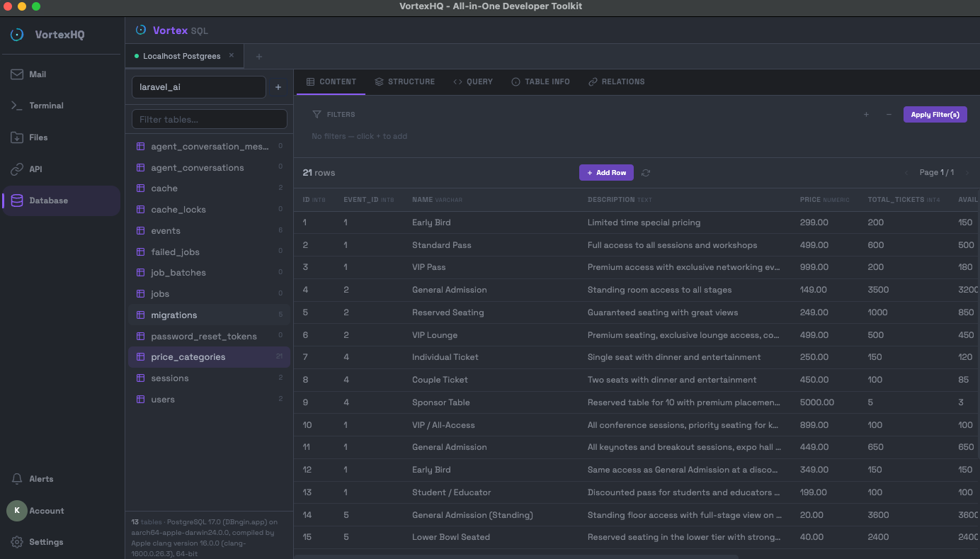Screen dimensions: 980x559
Task: Click the Filter tables input field
Action: tap(209, 118)
